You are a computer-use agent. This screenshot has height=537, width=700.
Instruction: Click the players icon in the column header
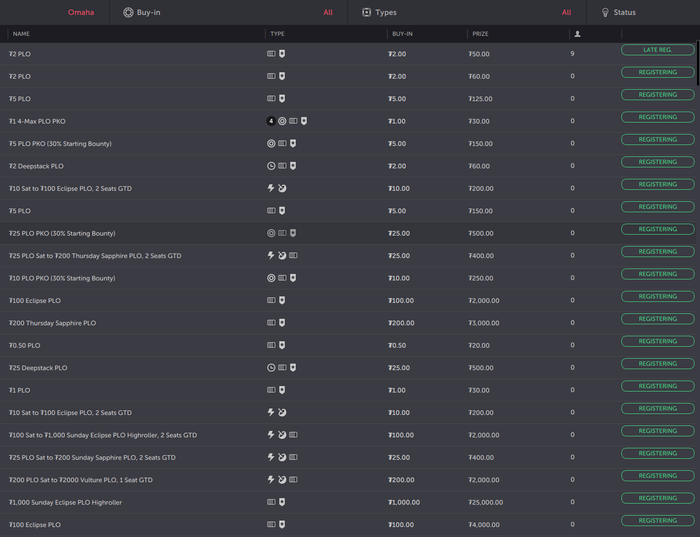click(577, 34)
